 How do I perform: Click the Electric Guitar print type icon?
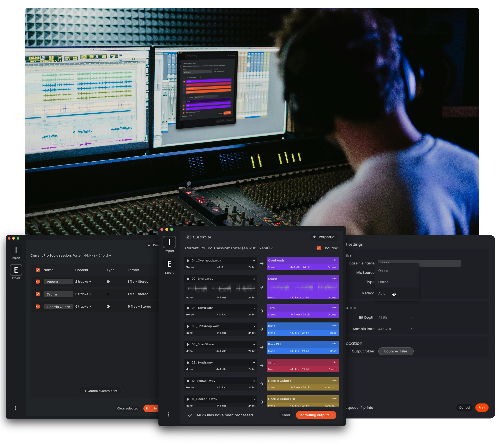point(109,307)
